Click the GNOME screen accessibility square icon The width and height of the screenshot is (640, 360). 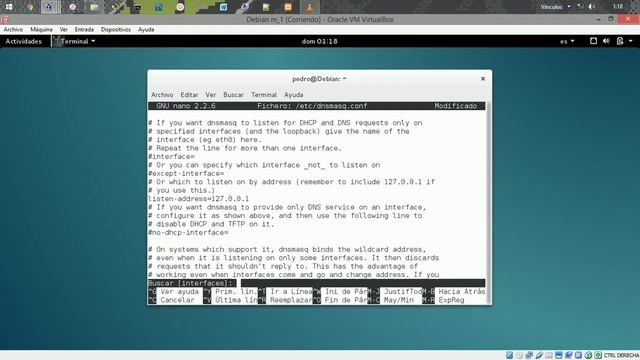593,41
